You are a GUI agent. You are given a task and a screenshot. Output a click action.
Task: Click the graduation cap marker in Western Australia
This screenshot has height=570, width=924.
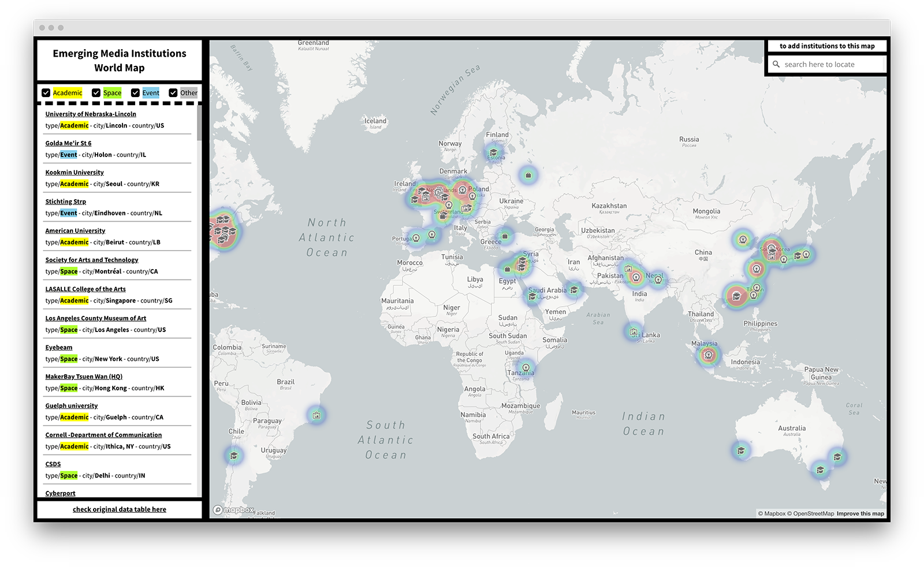[741, 450]
